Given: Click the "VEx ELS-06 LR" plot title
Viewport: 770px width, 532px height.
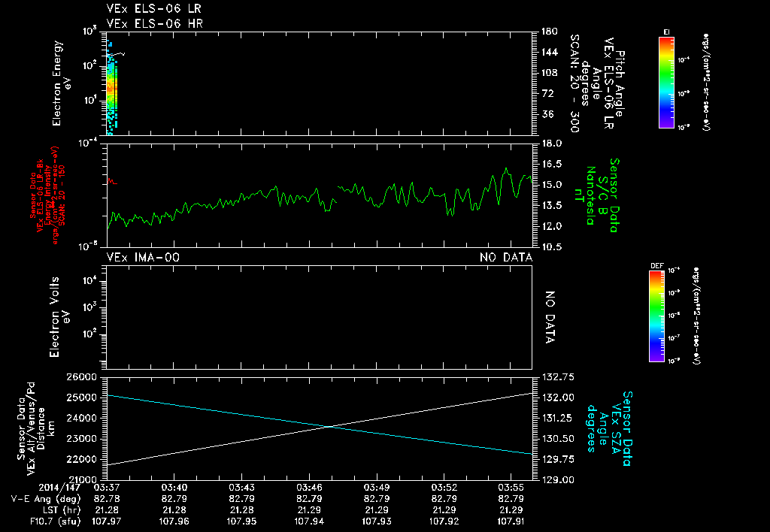Looking at the screenshot, I should 153,8.
